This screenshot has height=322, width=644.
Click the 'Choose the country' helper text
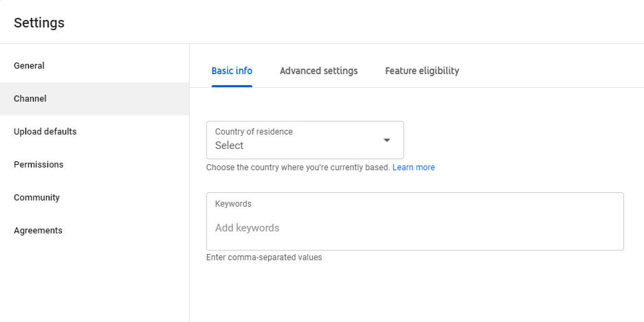[x=298, y=168]
